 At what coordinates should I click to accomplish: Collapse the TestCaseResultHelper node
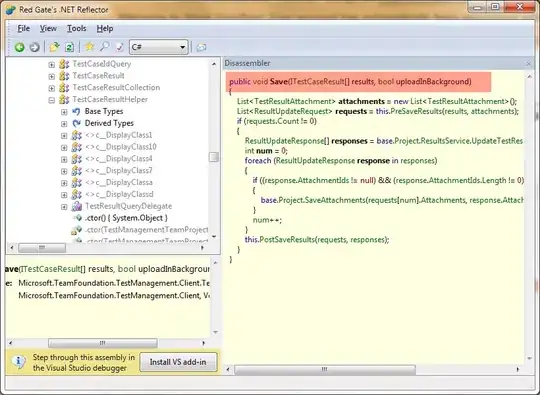[x=52, y=100]
